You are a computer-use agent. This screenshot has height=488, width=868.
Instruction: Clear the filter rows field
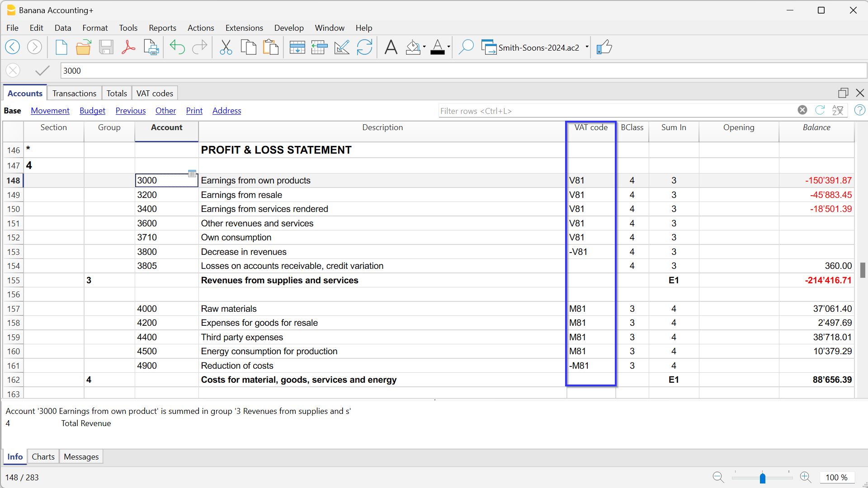point(802,110)
